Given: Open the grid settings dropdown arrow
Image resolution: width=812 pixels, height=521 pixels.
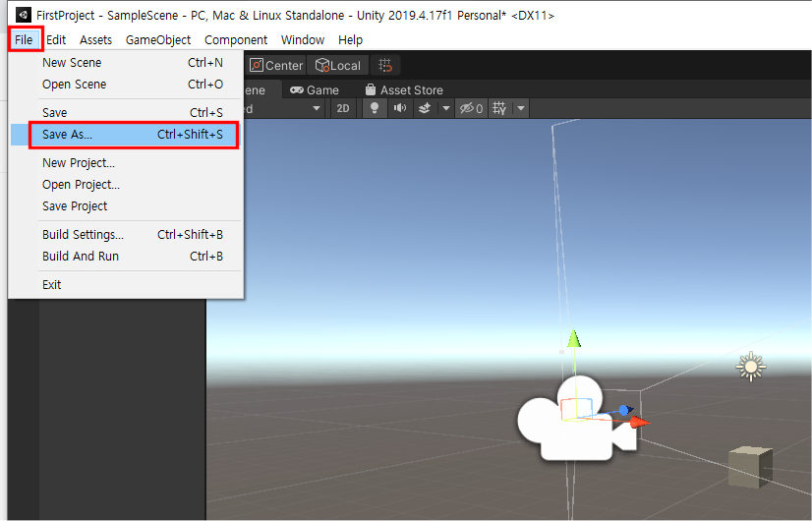Looking at the screenshot, I should (521, 109).
